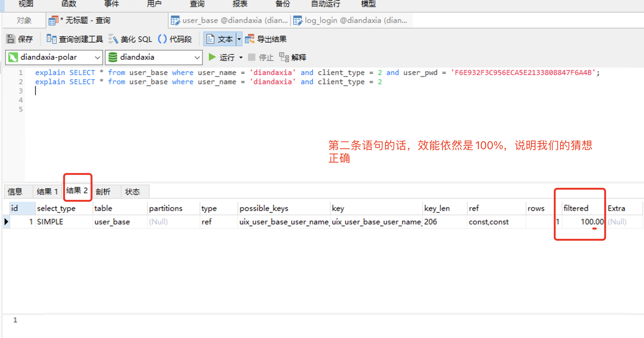
Task: Select the user_base cell in the table column
Action: click(112, 222)
